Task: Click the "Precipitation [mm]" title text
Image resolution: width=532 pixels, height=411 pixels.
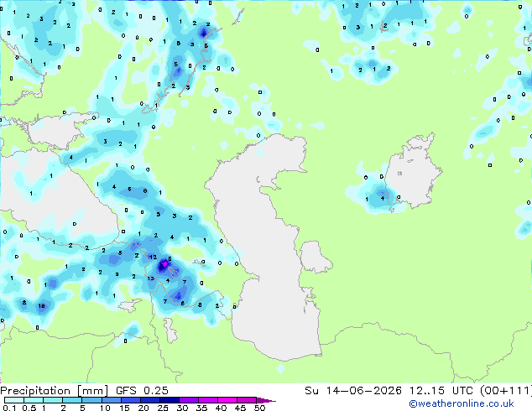Action: 55,391
